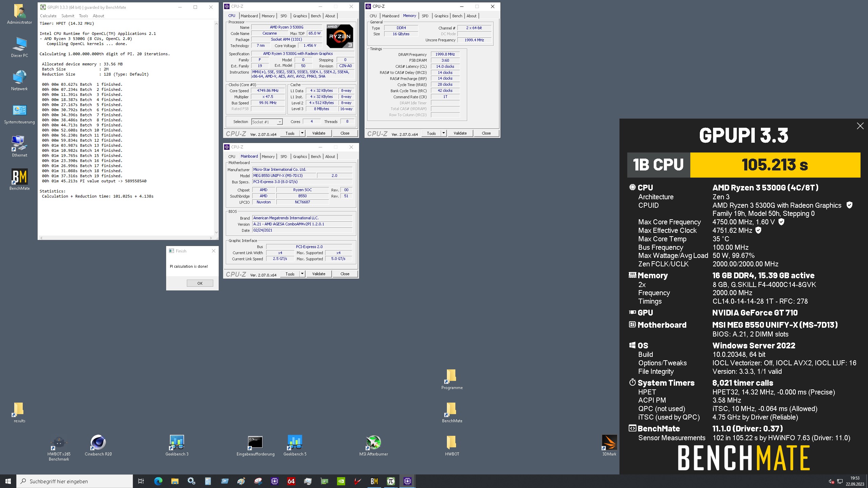Click the muted speaker tray icon
The width and height of the screenshot is (868, 488).
(831, 481)
